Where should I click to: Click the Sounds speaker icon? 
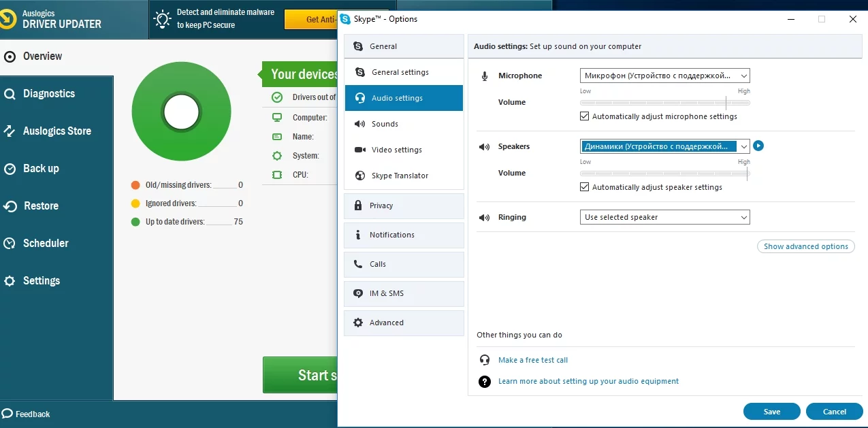pyautogui.click(x=359, y=124)
